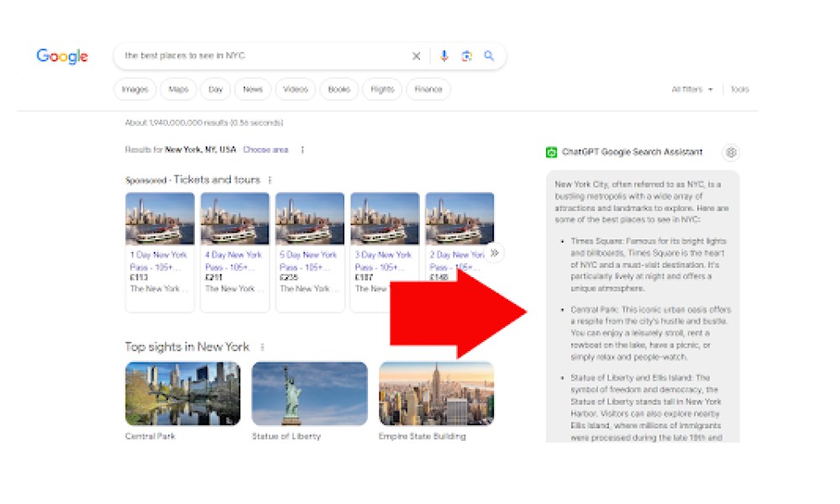Open the 1 Day New York Pass link
Image resolution: width=840 pixels, height=504 pixels.
tap(159, 261)
